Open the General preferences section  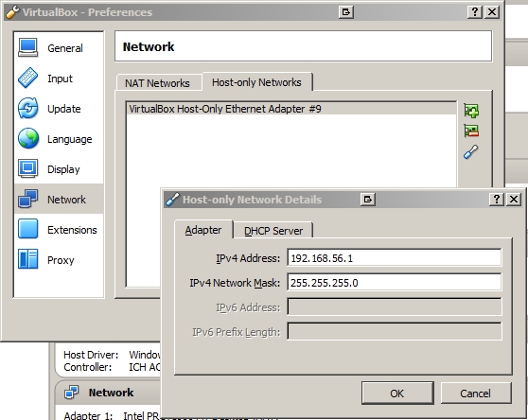point(59,48)
